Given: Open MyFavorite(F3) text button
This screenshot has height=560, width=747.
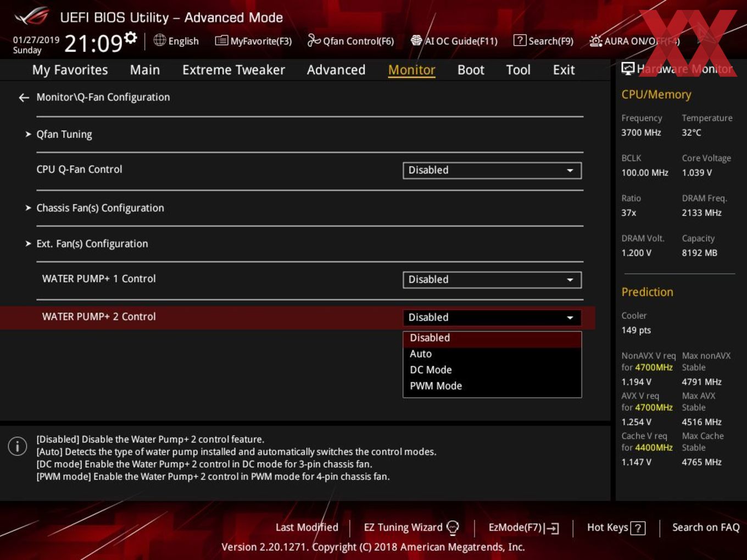Looking at the screenshot, I should coord(261,41).
